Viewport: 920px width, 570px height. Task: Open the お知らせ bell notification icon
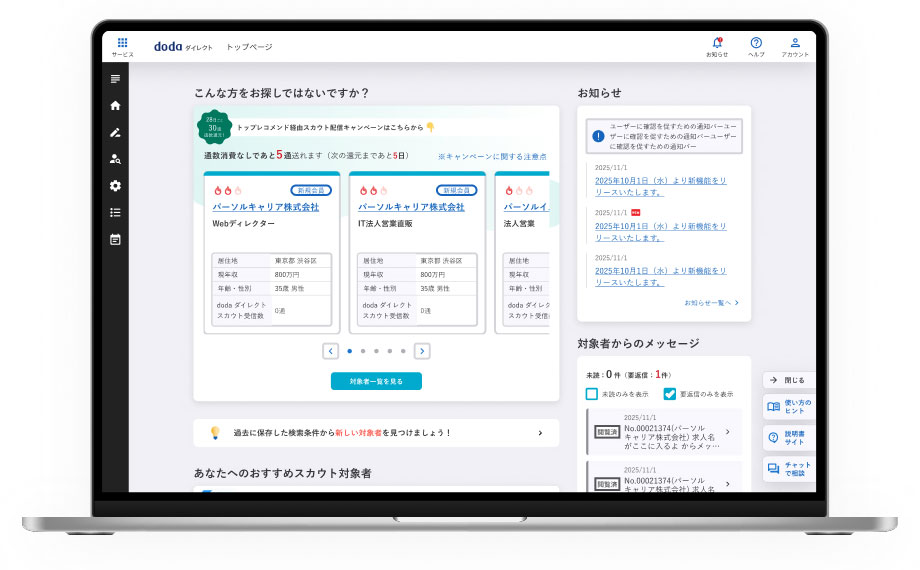coord(717,43)
